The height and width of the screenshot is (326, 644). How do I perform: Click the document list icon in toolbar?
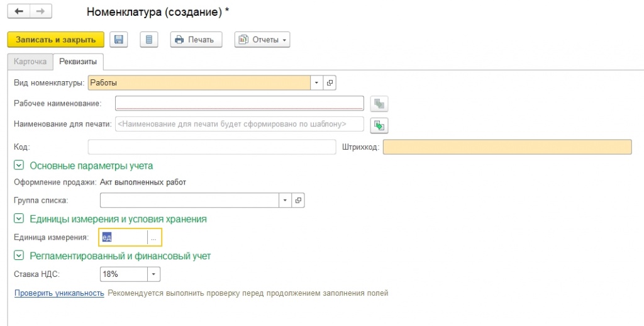[148, 40]
